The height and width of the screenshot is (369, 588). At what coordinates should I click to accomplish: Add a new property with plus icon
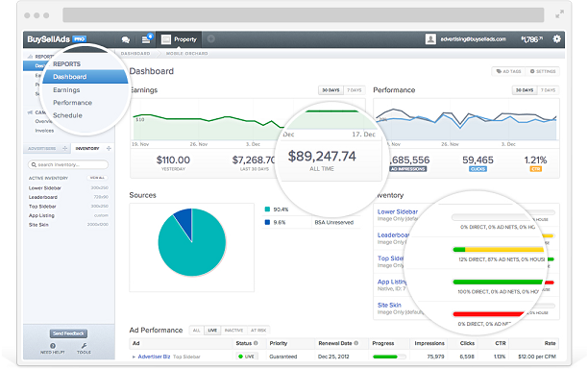[211, 39]
